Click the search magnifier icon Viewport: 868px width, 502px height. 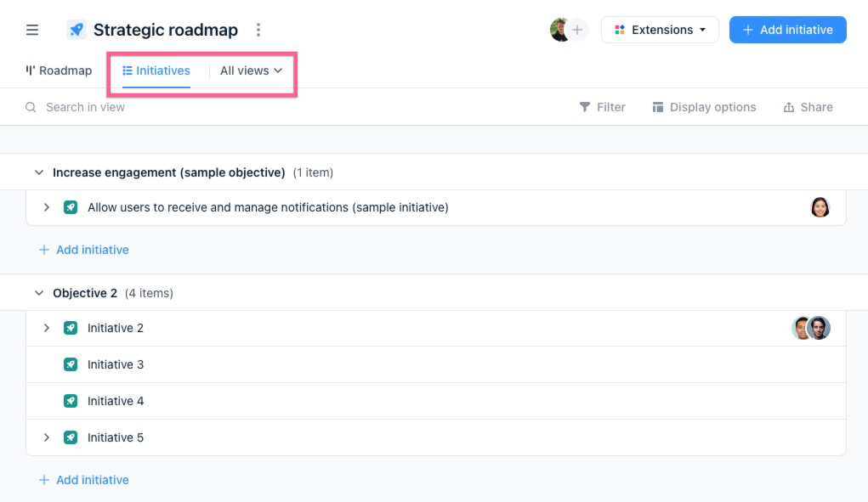tap(31, 107)
